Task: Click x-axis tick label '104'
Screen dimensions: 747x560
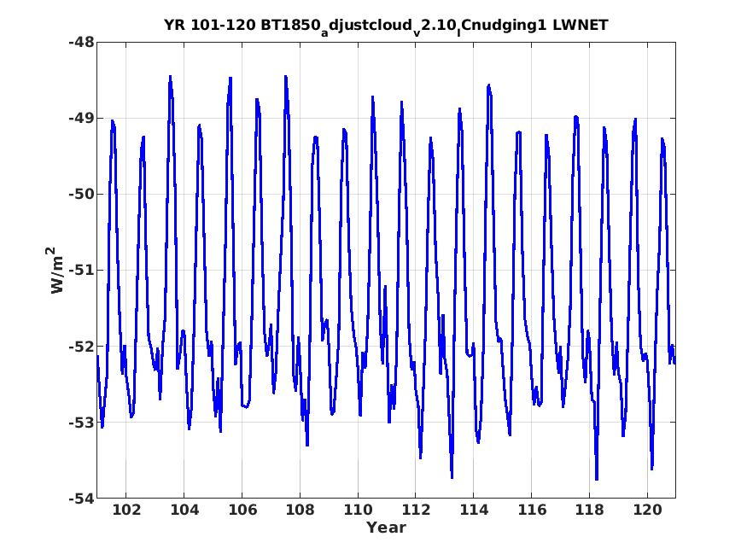Action: pos(184,510)
